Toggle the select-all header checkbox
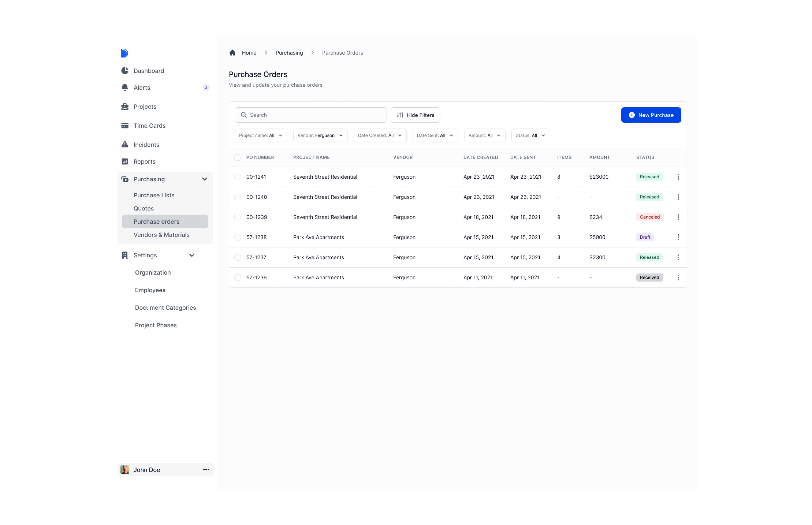Screen dimensions: 812x525 238,157
